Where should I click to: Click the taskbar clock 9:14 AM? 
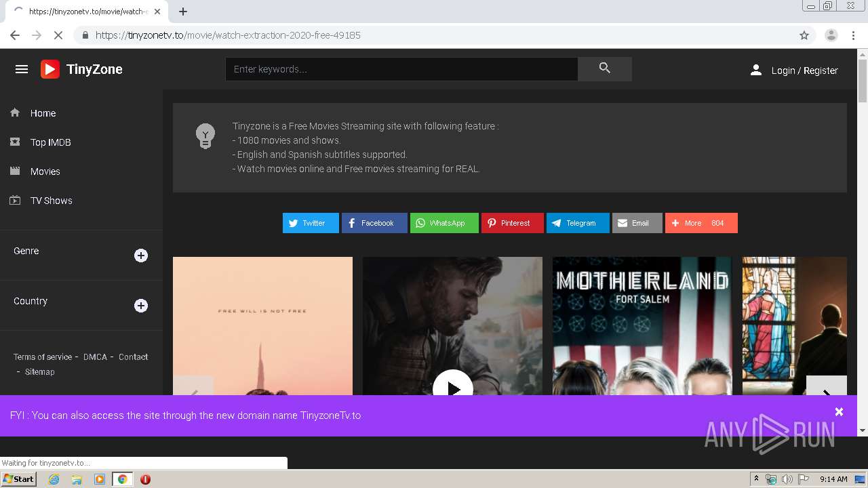pyautogui.click(x=833, y=479)
